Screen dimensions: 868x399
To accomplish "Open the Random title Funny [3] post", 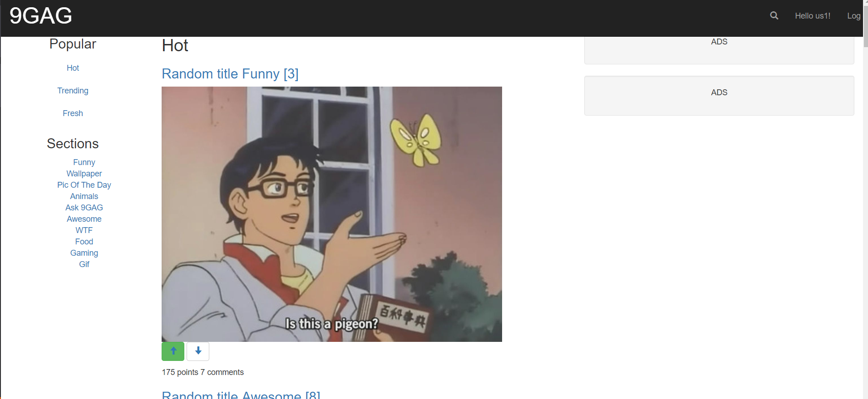I will point(230,74).
